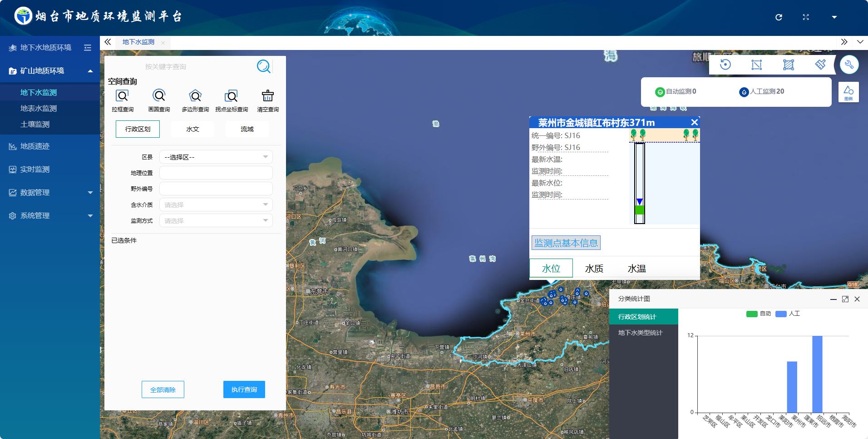
Task: Open the 含水介质 dropdown
Action: pos(216,205)
